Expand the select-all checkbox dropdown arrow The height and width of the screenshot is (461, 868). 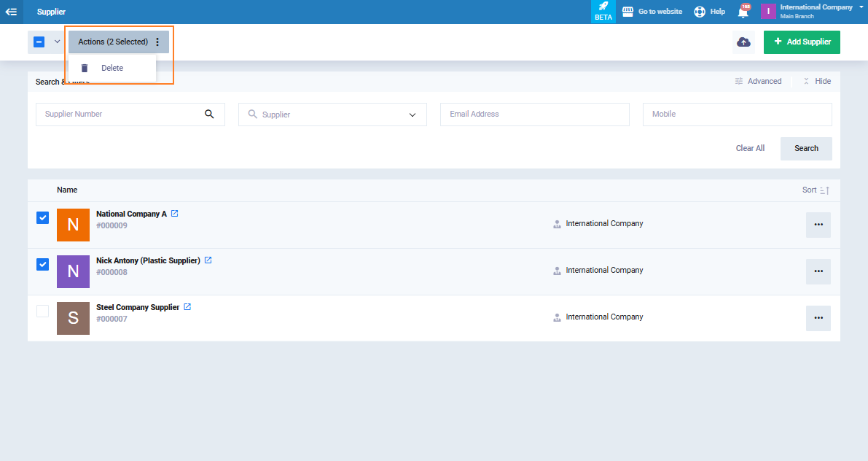pos(57,42)
